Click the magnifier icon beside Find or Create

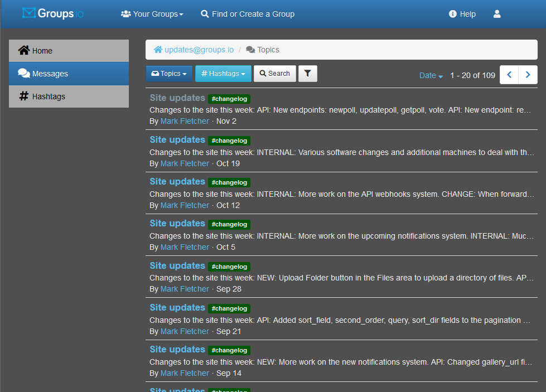[205, 14]
